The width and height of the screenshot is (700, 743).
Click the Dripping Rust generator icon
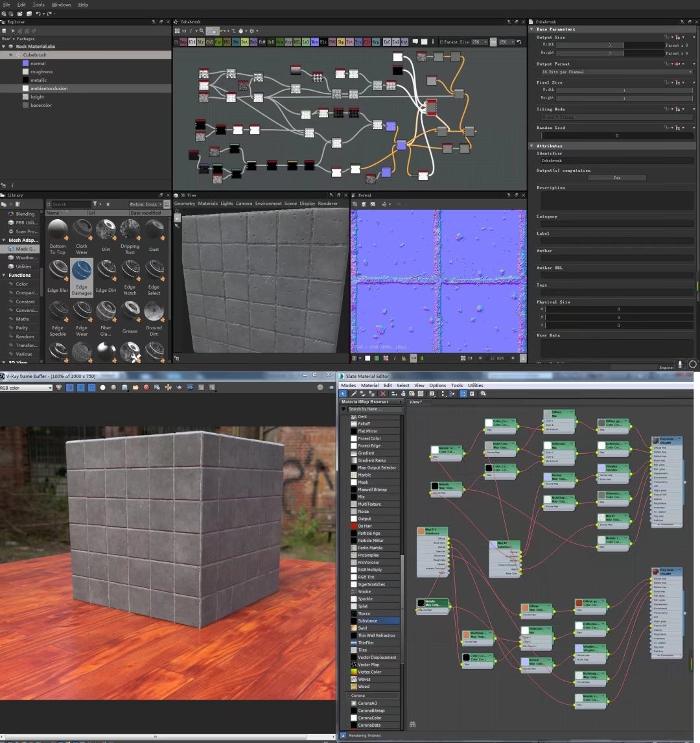click(x=130, y=230)
